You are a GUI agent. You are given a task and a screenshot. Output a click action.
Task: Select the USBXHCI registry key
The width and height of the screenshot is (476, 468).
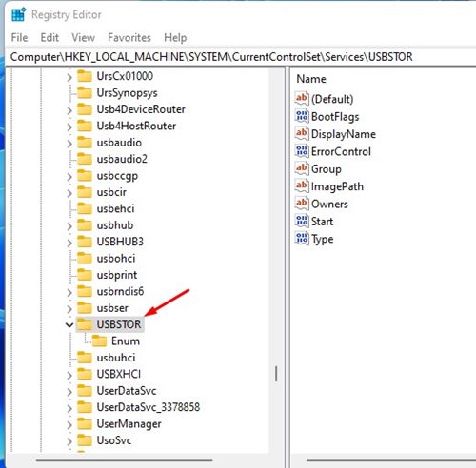(118, 374)
